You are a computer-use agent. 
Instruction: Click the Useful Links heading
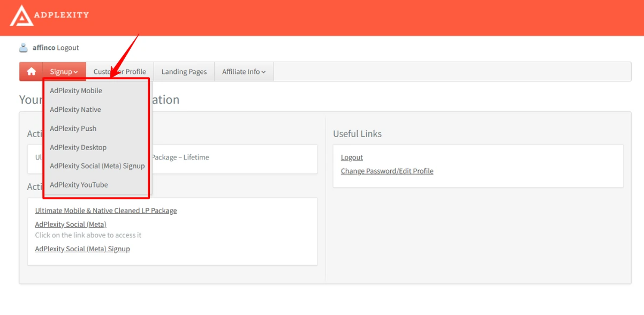(x=358, y=134)
